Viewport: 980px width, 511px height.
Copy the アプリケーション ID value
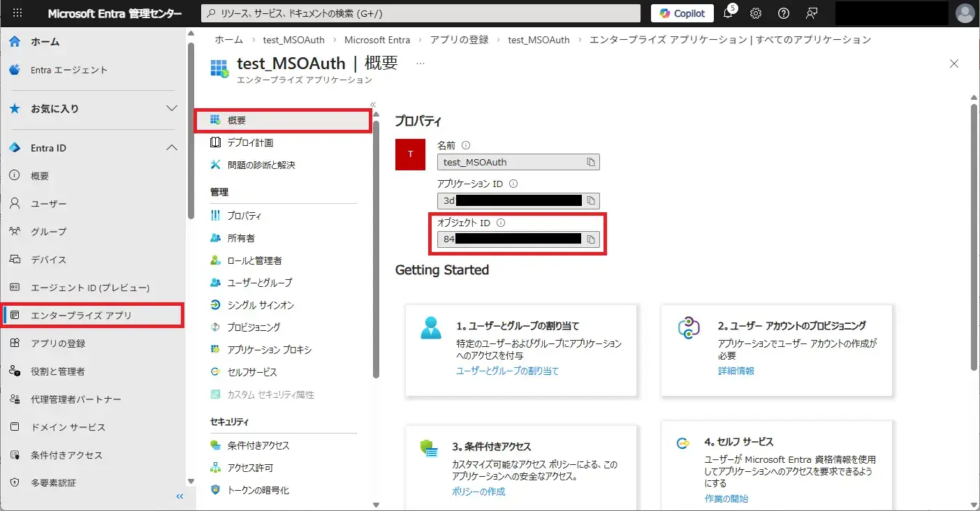coord(590,201)
